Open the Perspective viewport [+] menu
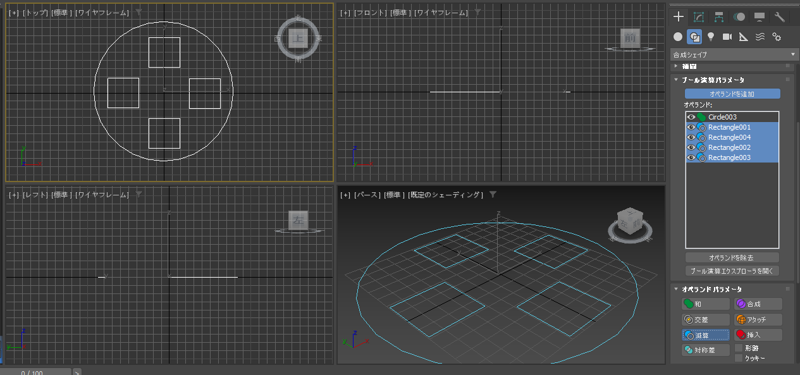800x375 pixels. (345, 195)
